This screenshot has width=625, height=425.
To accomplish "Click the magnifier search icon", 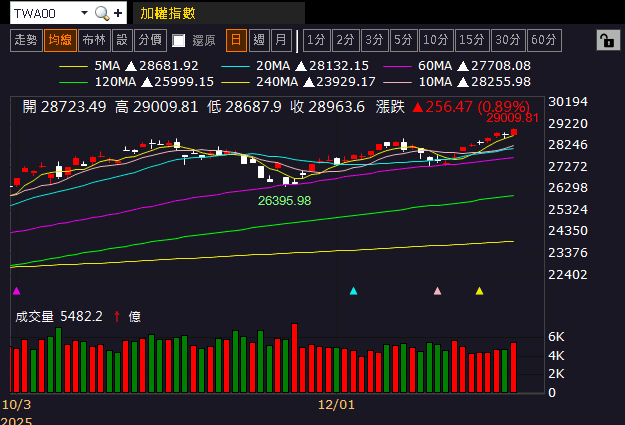I will coord(102,13).
